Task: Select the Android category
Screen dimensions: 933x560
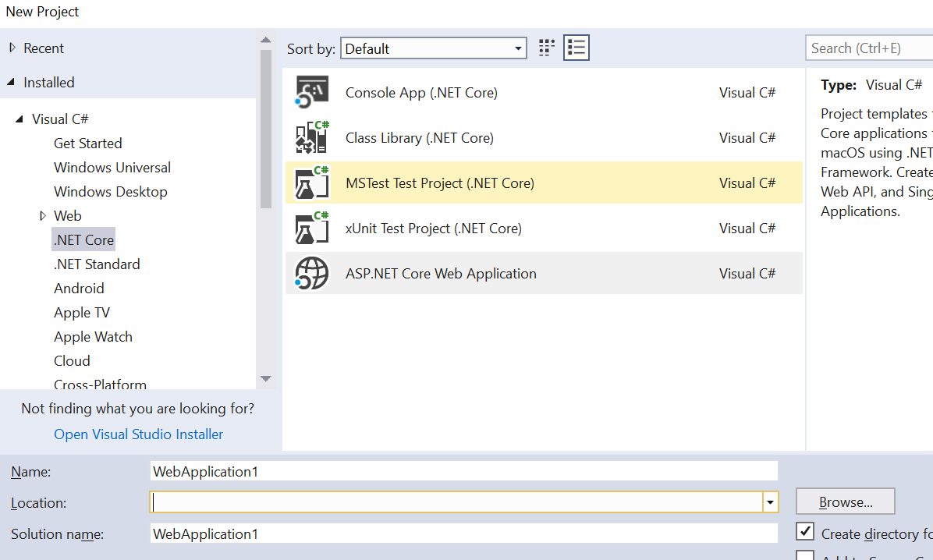Action: coord(79,288)
